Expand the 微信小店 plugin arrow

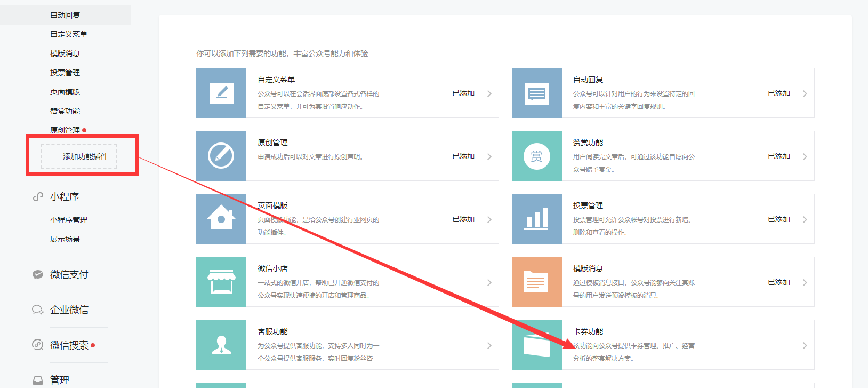[x=489, y=282]
